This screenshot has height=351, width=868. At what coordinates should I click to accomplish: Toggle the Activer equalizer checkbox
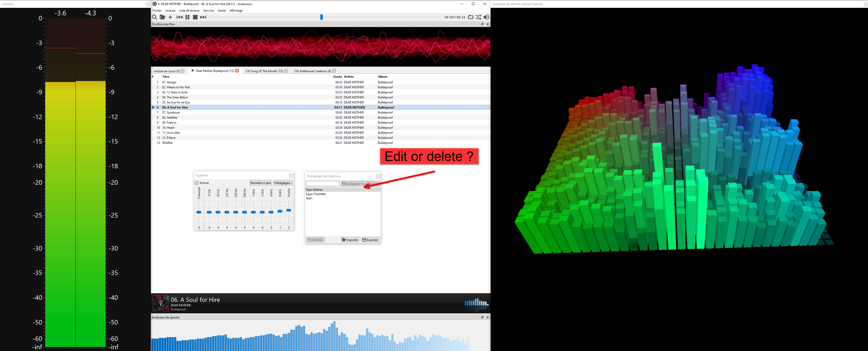(197, 183)
